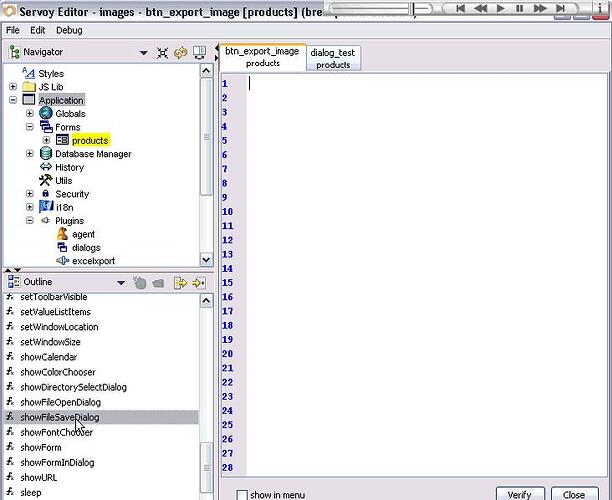Click the Database Manager cylinder icon
The width and height of the screenshot is (612, 500).
[x=46, y=153]
